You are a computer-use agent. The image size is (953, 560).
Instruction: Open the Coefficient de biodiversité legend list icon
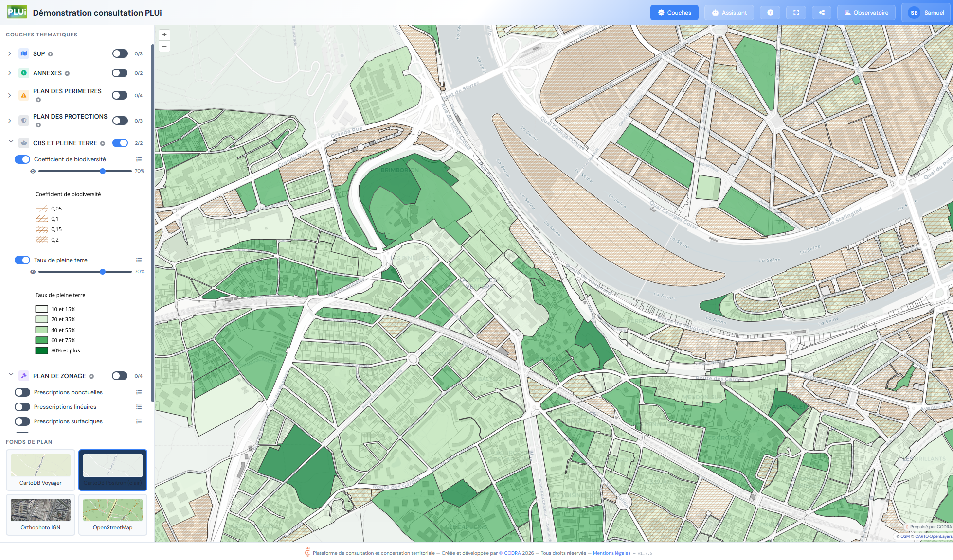pos(139,159)
